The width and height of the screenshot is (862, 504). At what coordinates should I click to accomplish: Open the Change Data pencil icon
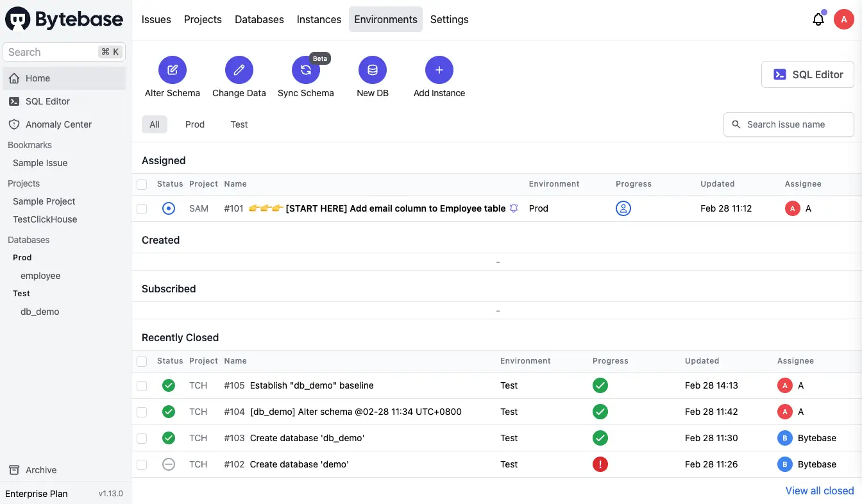[x=239, y=70]
